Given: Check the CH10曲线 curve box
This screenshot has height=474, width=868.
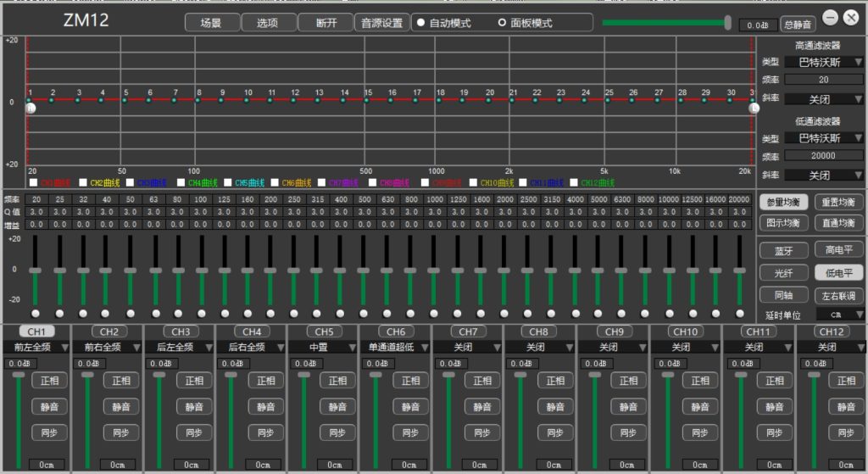Looking at the screenshot, I should pos(473,182).
